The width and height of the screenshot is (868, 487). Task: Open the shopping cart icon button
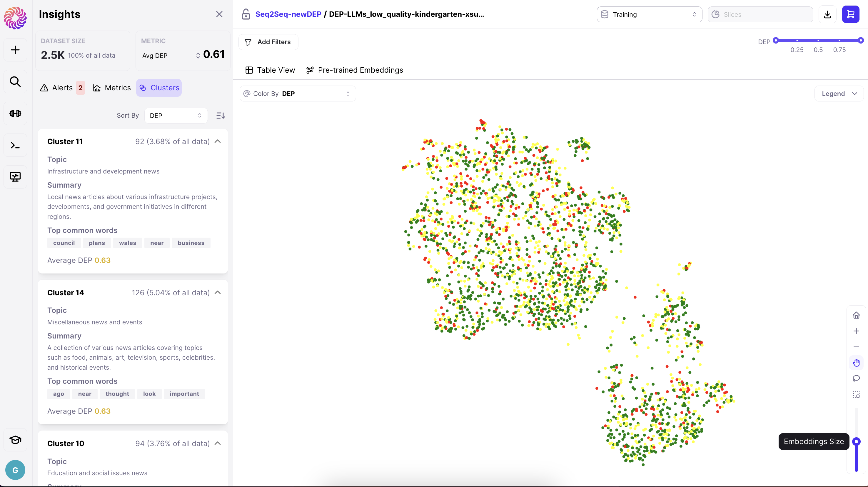[850, 14]
